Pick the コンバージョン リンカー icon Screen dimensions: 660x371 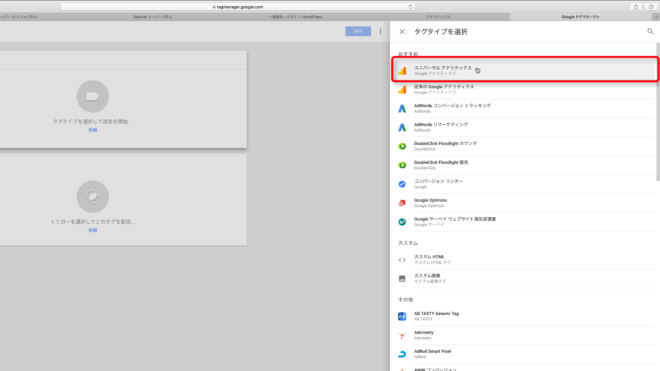click(x=402, y=184)
